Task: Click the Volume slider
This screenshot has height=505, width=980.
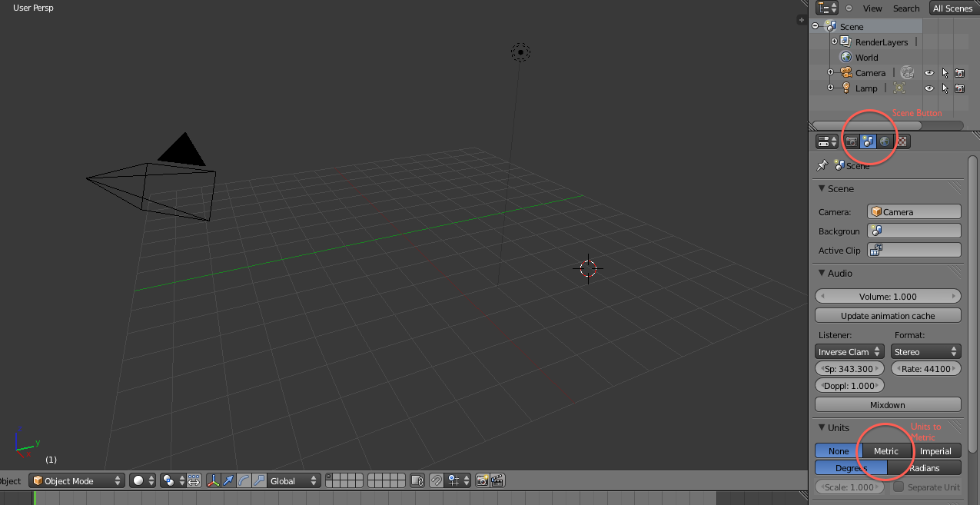Action: tap(888, 296)
